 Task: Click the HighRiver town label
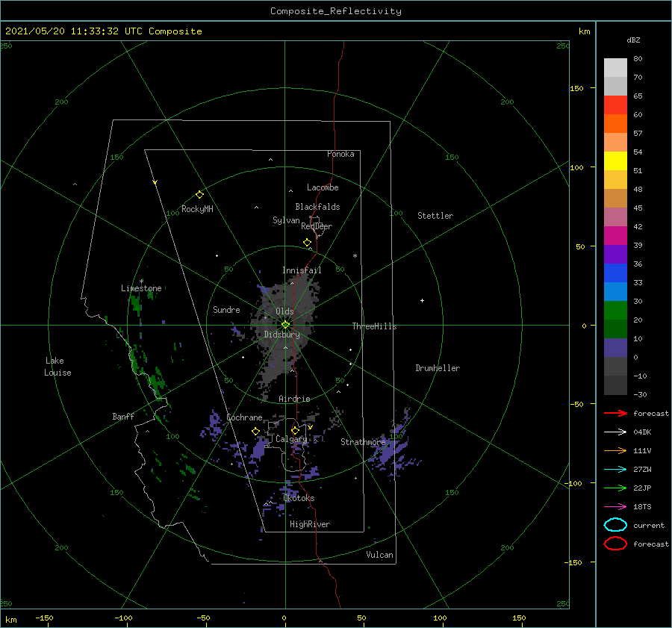coord(310,524)
